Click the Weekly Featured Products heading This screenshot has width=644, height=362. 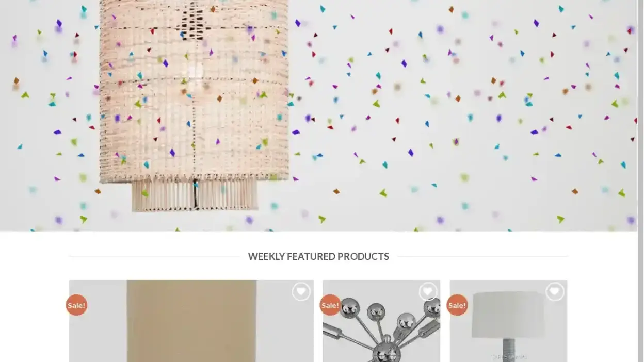318,256
